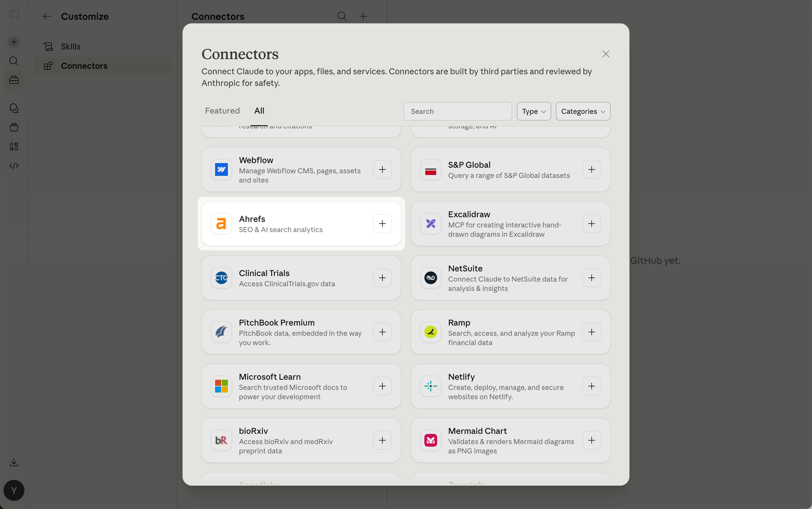Open the Type filter dropdown
812x509 pixels.
point(533,112)
